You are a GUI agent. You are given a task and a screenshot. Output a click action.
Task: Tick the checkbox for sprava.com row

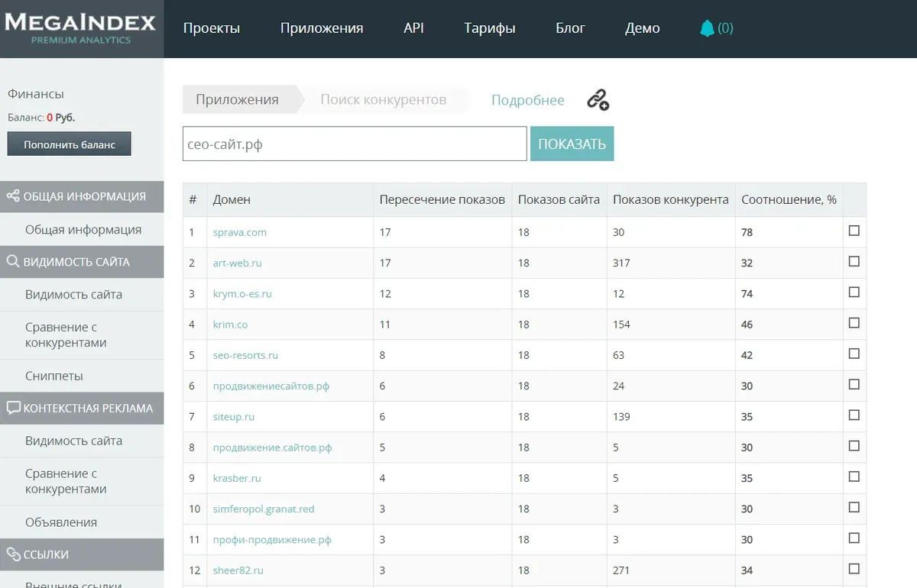854,231
